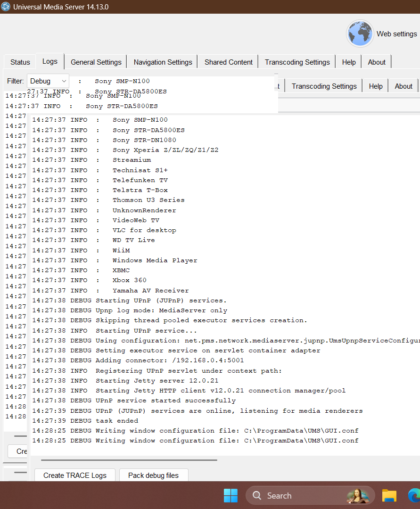
Task: Open the Windows Start menu
Action: [x=231, y=496]
